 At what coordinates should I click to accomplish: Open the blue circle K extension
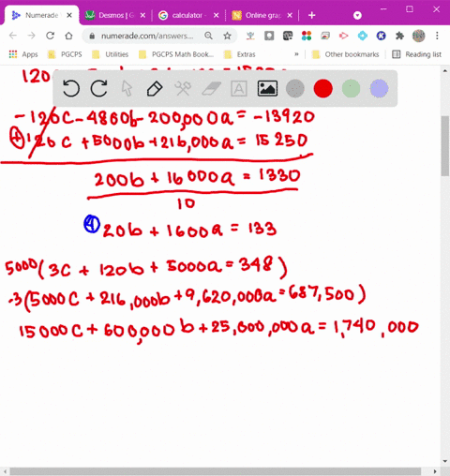click(x=381, y=36)
